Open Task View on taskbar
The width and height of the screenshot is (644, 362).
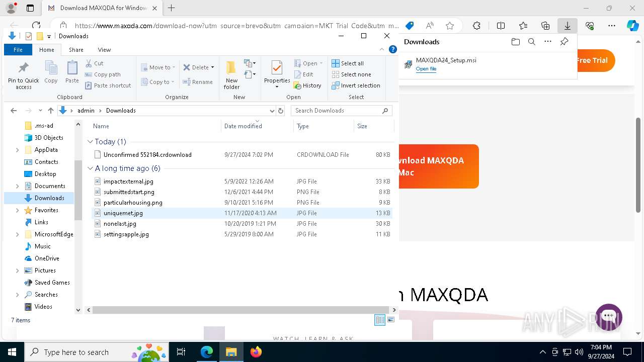pos(181,352)
